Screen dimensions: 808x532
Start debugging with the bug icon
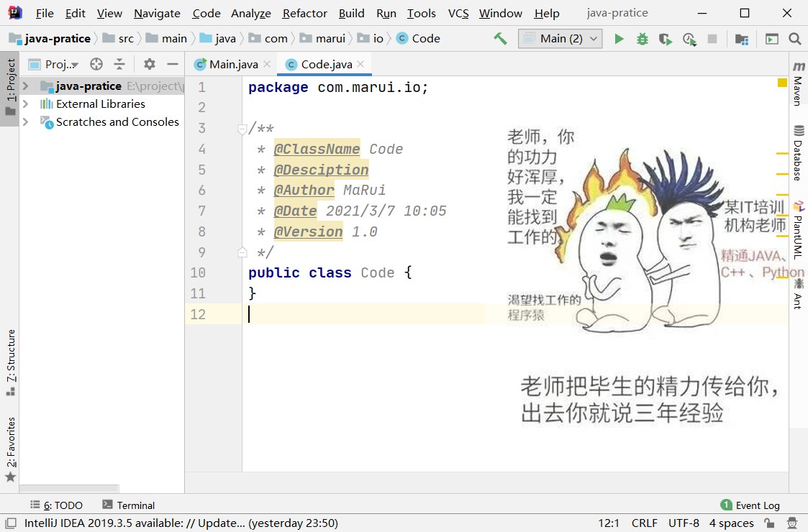tap(642, 39)
